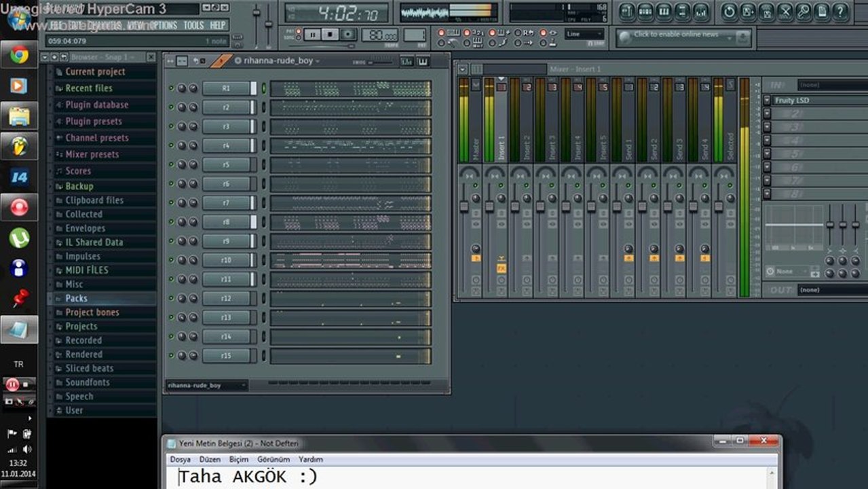Open Windows Explorer folder in taskbar
868x489 pixels.
tap(19, 117)
